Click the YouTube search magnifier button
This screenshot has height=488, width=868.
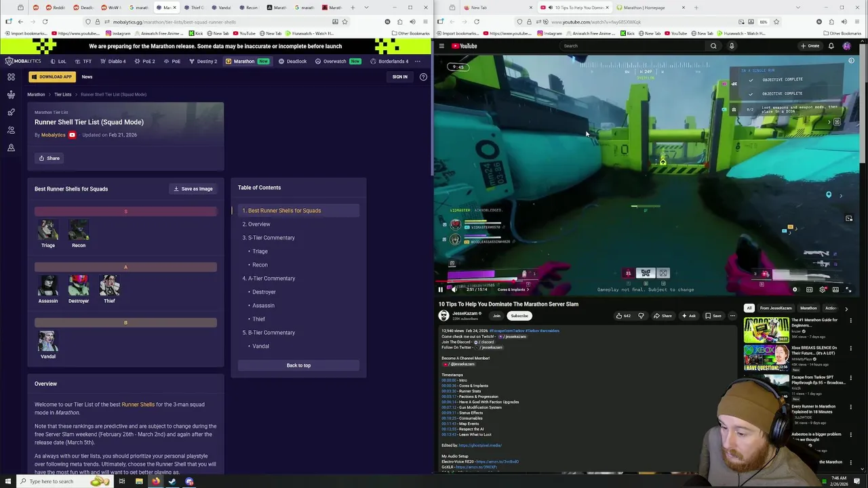(x=713, y=46)
